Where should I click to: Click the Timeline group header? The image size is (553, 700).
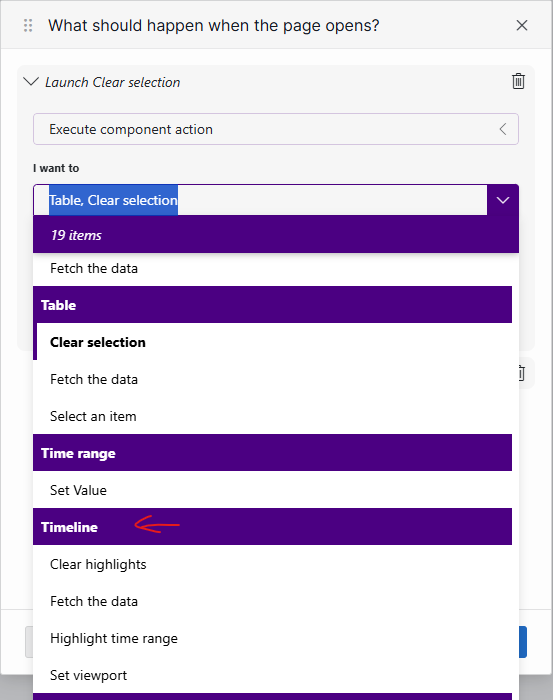point(272,527)
